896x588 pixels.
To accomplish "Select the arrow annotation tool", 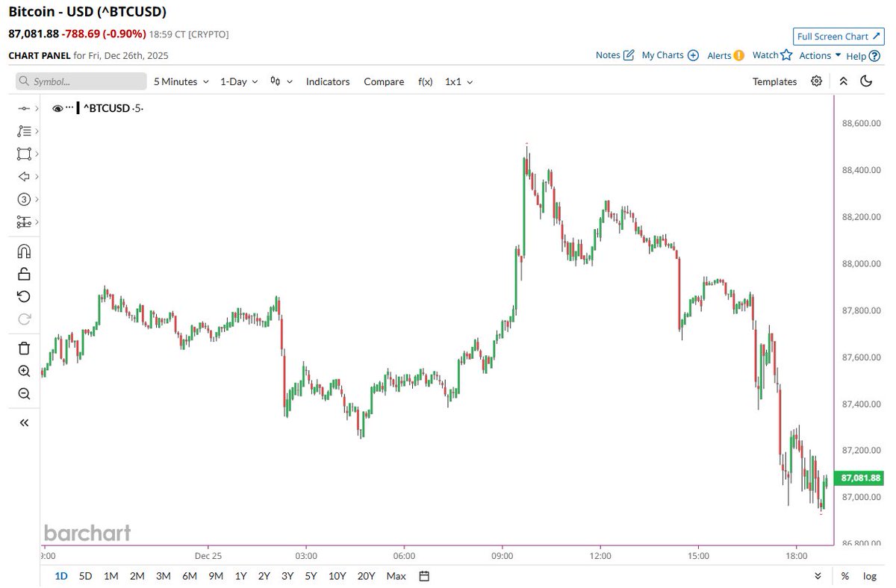I will [24, 177].
